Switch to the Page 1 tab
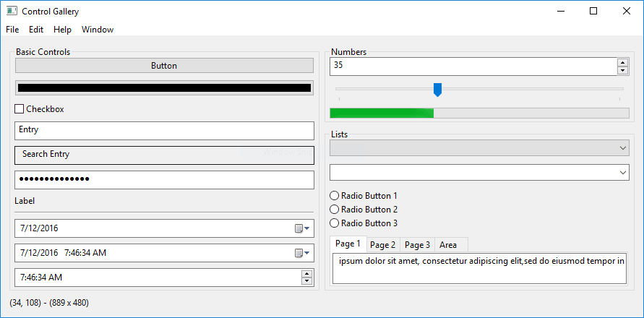This screenshot has height=318, width=644. [348, 244]
